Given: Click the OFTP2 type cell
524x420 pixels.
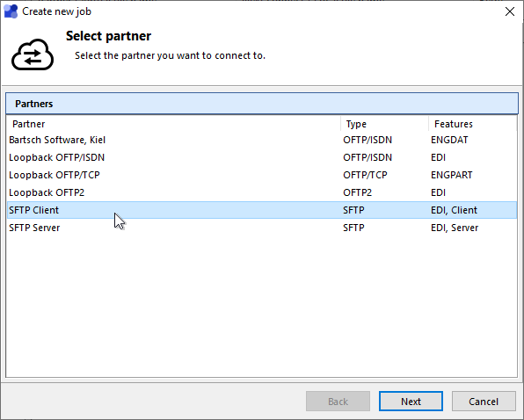Looking at the screenshot, I should click(x=357, y=192).
